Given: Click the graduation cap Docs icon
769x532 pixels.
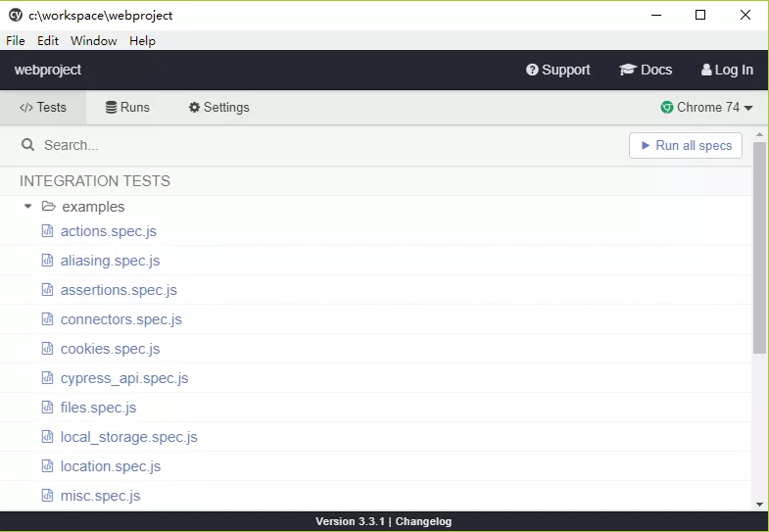Looking at the screenshot, I should 628,70.
